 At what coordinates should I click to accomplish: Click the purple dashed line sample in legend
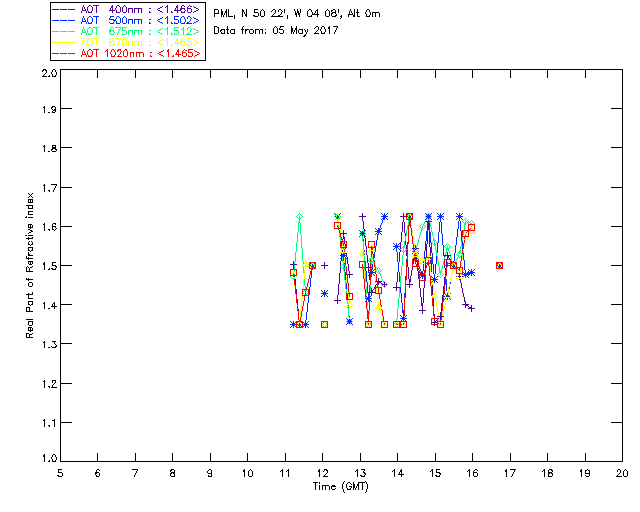point(64,9)
